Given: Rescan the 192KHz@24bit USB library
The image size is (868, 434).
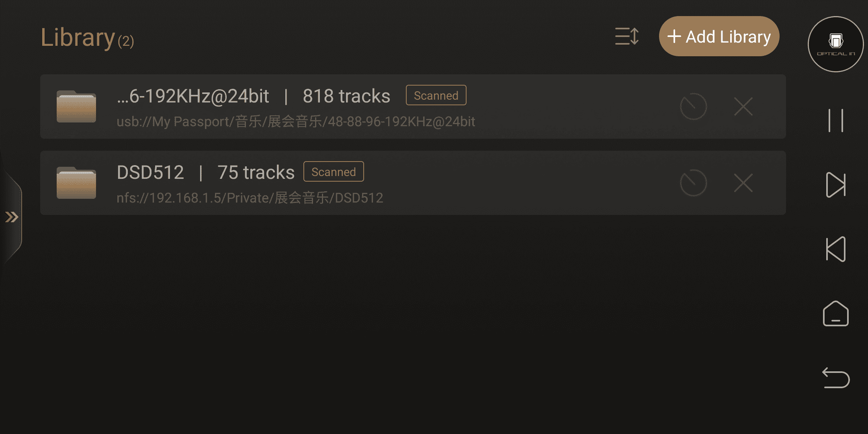Looking at the screenshot, I should coord(693,106).
